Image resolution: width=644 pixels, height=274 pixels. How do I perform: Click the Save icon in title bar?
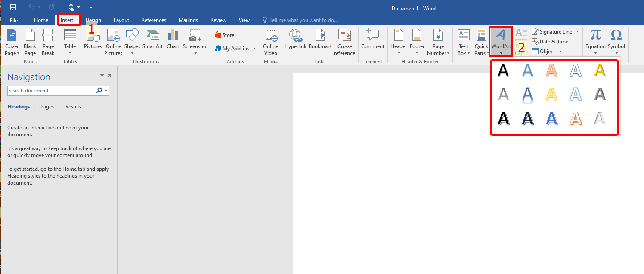click(13, 7)
